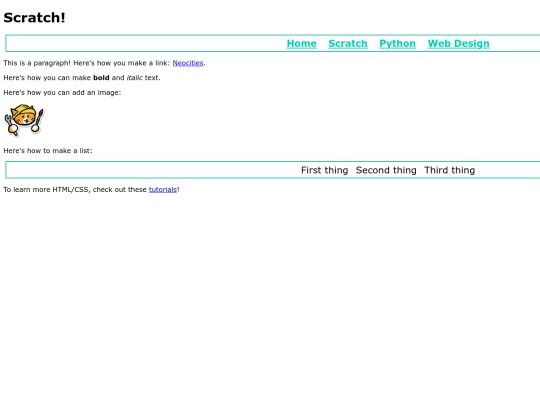Select the 'Third thing' list item

[x=449, y=170]
